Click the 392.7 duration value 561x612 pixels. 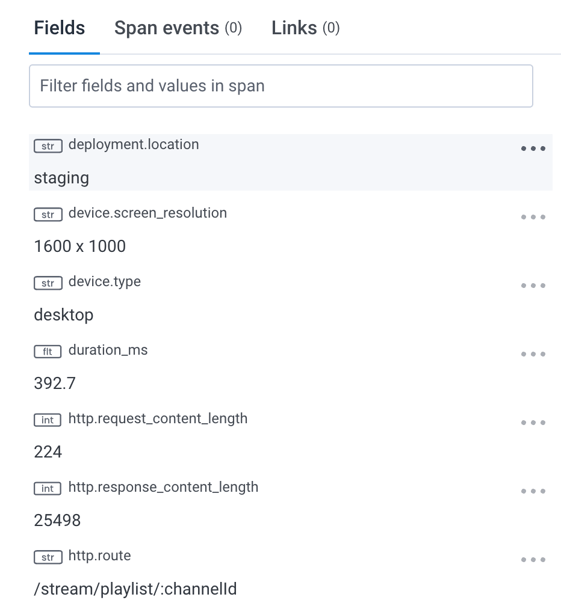coord(55,383)
